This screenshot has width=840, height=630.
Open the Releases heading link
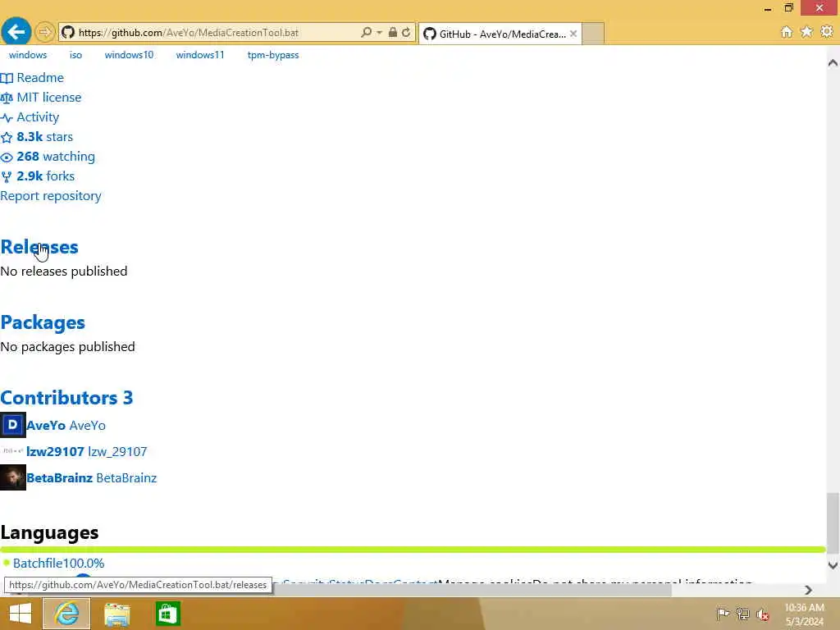pyautogui.click(x=39, y=247)
